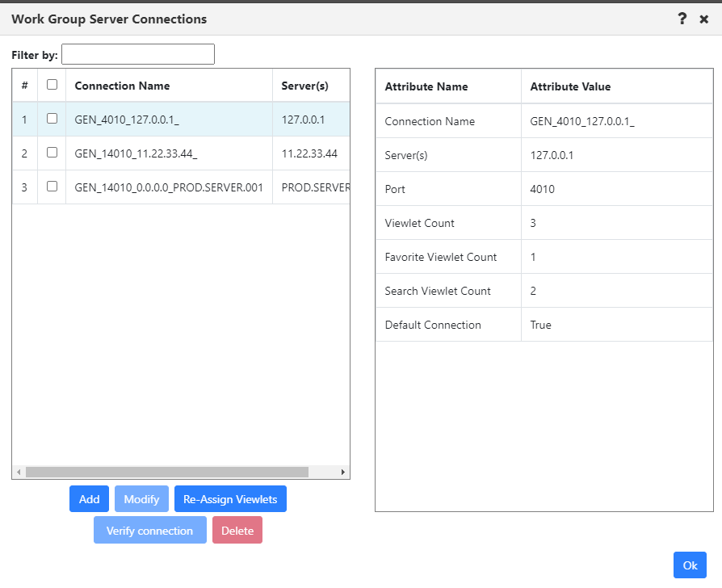This screenshot has width=722, height=588.
Task: Check the box for GEN_4010_127.0.0.1_
Action: 52,119
